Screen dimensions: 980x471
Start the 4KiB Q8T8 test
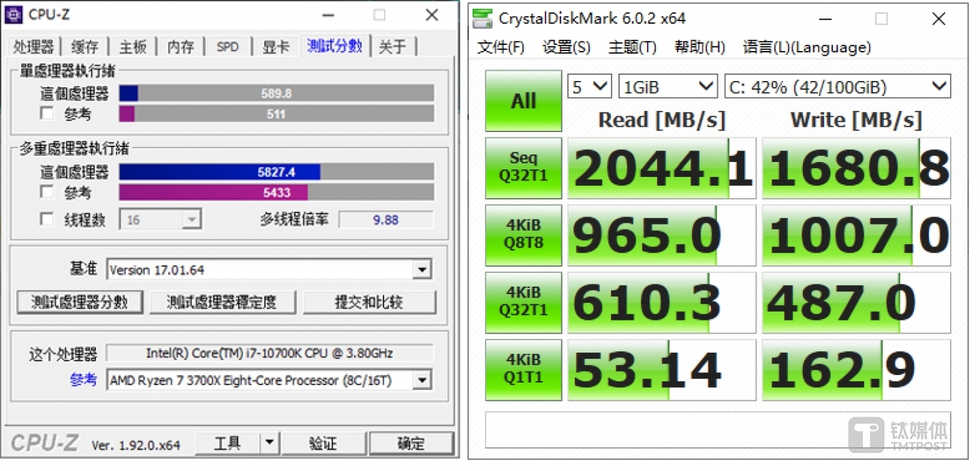(524, 235)
